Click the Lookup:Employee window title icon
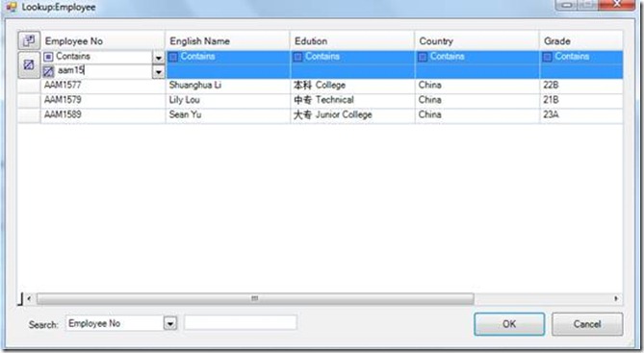 pos(12,7)
